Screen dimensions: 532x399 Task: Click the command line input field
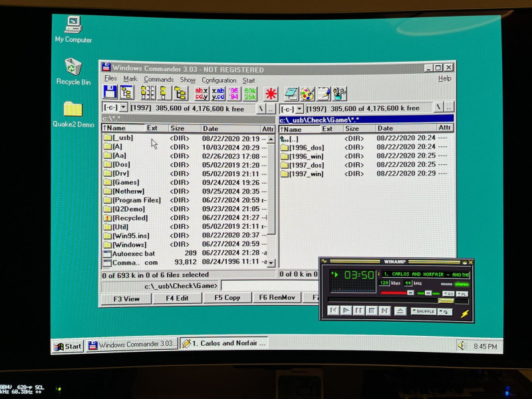(270, 286)
